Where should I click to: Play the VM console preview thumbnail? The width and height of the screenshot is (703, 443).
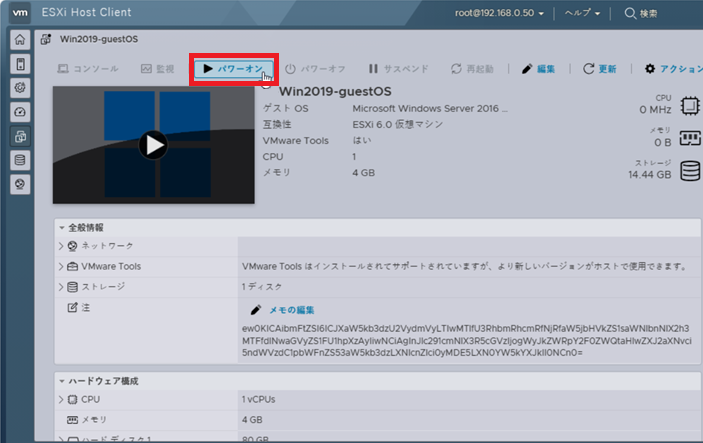[x=153, y=145]
